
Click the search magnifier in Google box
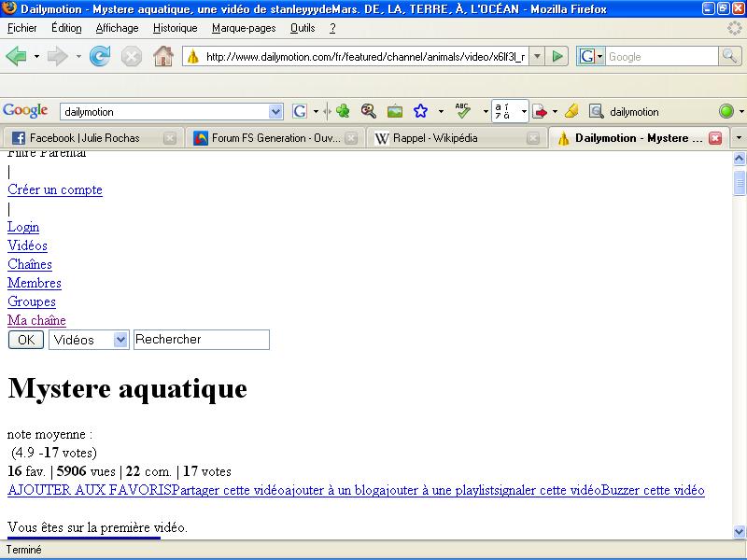point(729,56)
